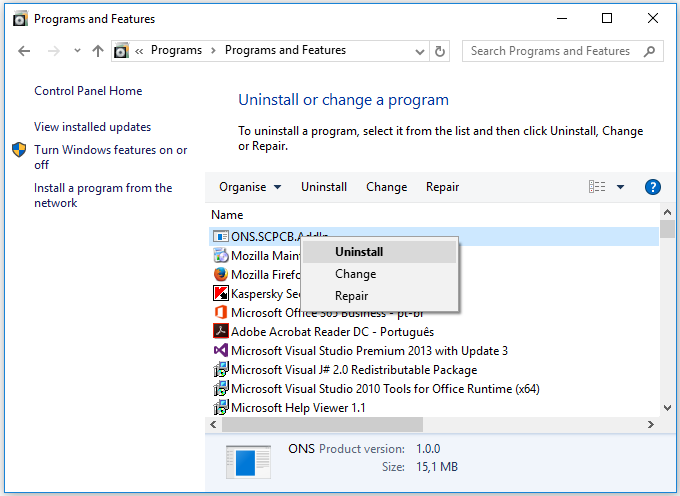Go up one level with Up arrow
This screenshot has width=680, height=496.
coord(98,51)
